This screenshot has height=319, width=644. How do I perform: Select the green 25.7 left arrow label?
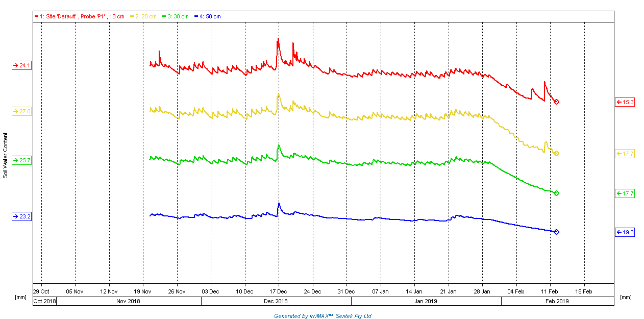point(22,160)
